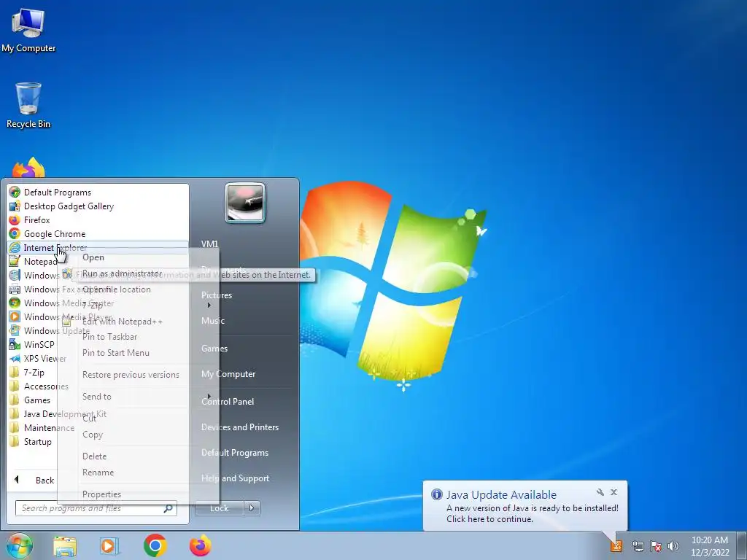The width and height of the screenshot is (747, 560).
Task: Open Pictures from Start menu right pane
Action: (x=217, y=295)
